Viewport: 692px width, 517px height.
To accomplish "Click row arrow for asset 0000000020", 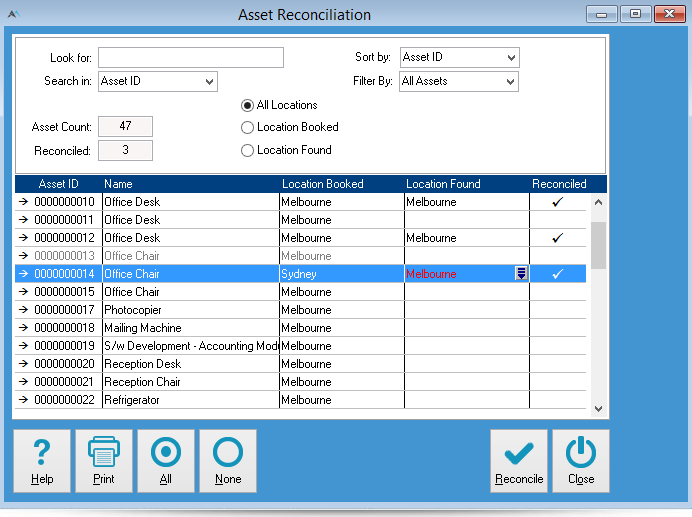I will click(23, 364).
